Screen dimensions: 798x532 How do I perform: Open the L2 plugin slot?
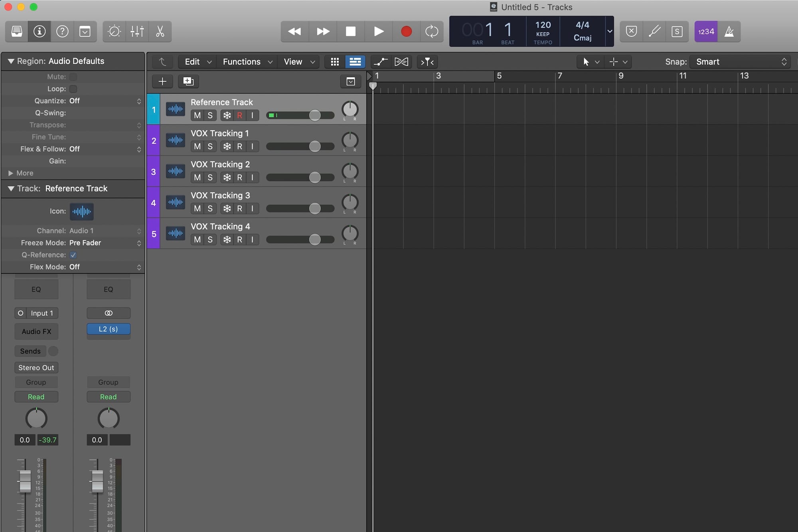[108, 329]
